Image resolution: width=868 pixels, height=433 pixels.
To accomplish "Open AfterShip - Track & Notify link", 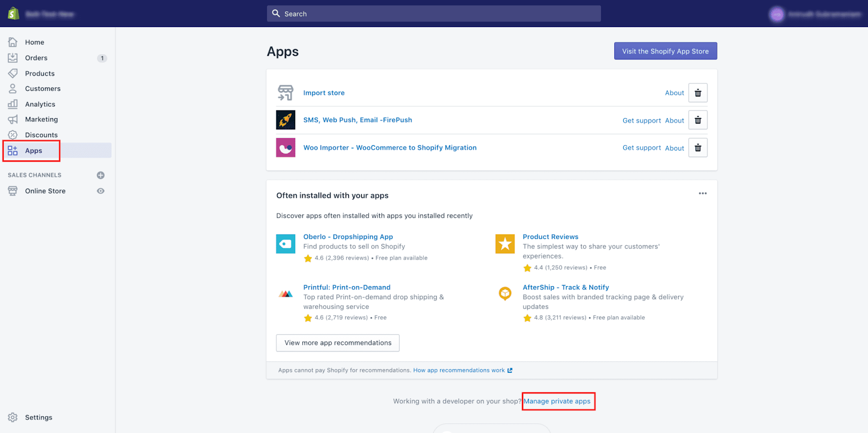I will [x=565, y=287].
